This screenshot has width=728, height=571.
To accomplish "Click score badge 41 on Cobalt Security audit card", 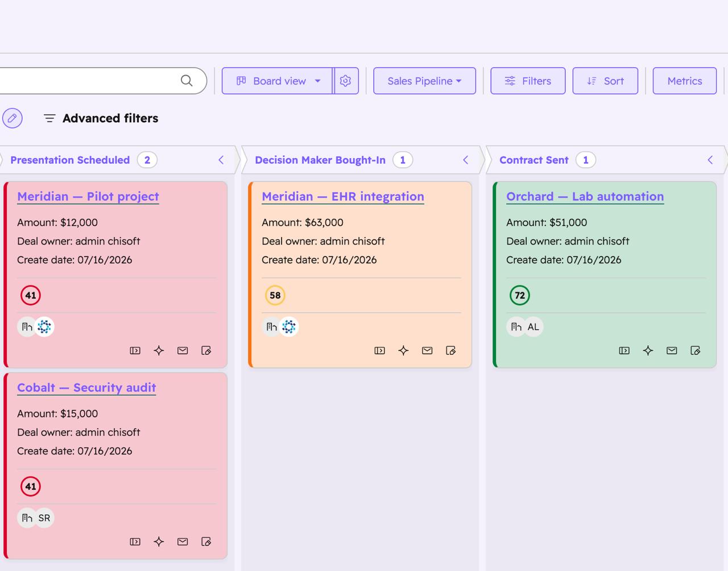I will [31, 486].
